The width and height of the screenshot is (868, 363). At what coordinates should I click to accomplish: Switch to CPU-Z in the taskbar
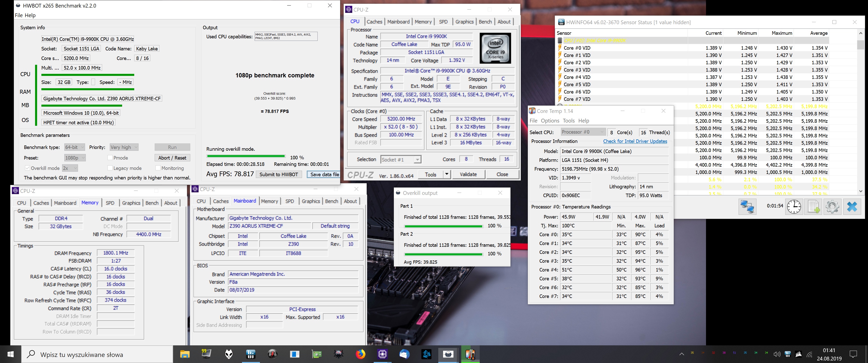click(382, 354)
